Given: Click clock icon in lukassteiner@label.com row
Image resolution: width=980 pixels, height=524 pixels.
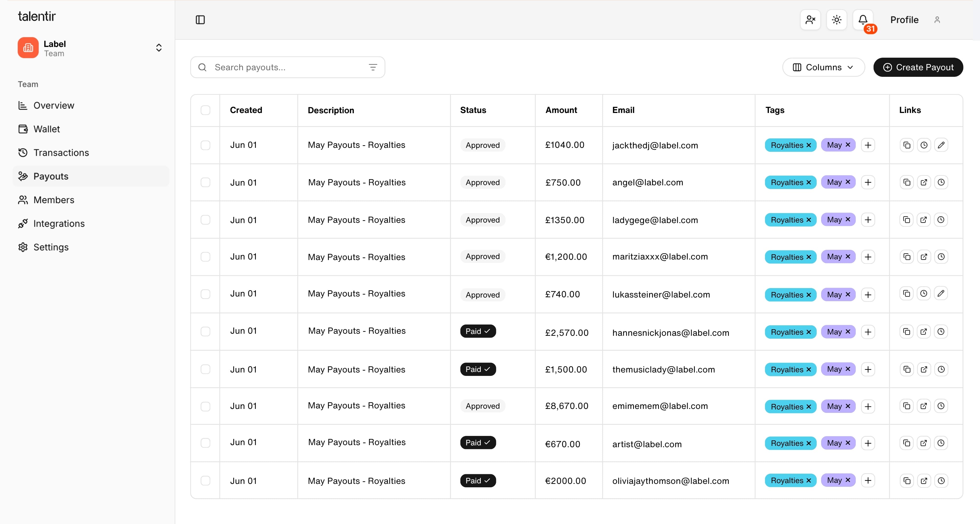Looking at the screenshot, I should click(x=924, y=293).
